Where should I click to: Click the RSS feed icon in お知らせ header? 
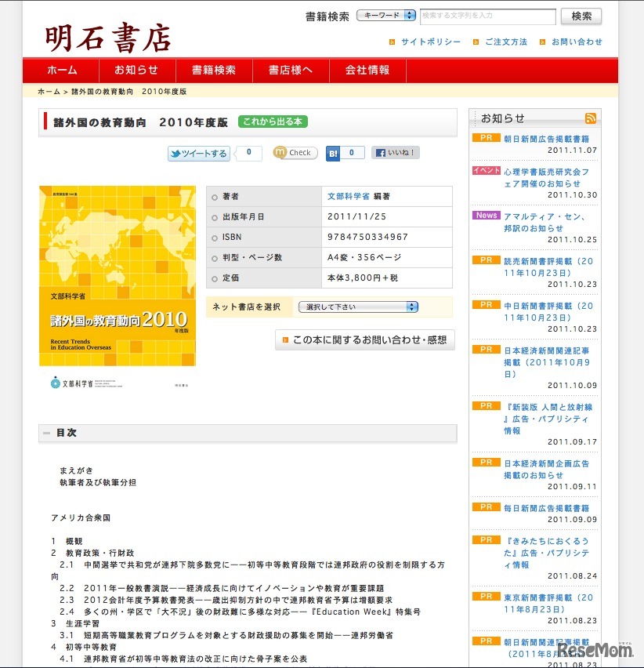[592, 117]
